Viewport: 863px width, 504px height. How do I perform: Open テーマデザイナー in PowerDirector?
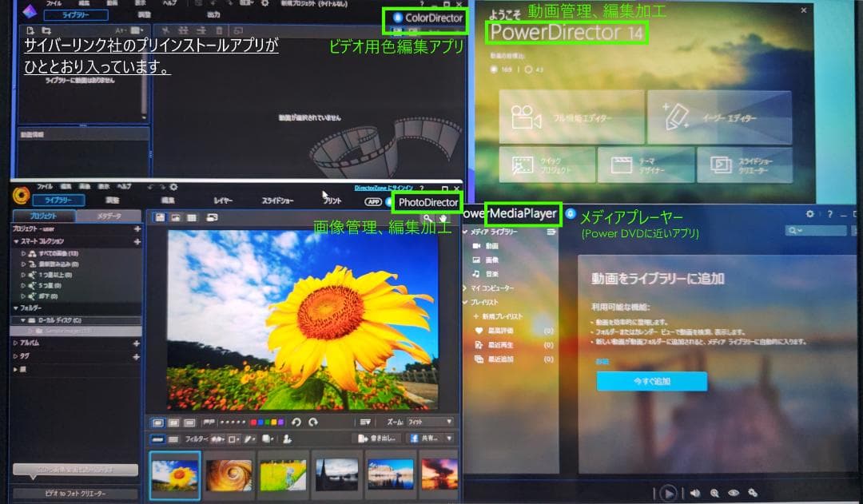point(648,165)
